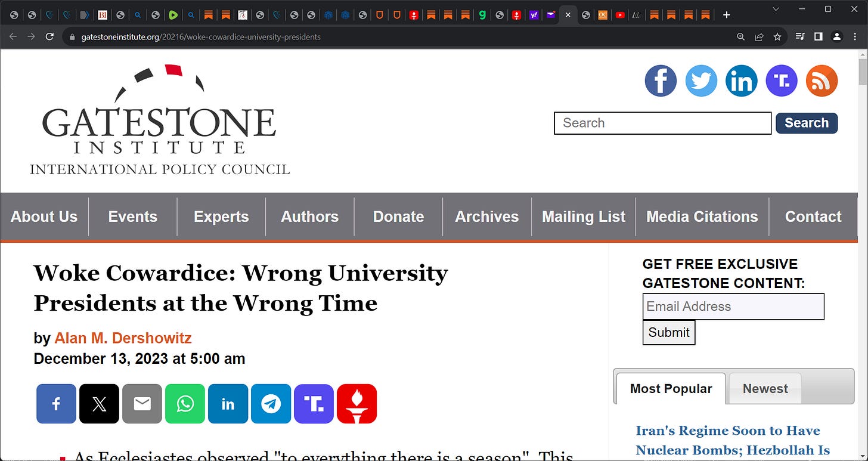Open the orange RSS feed icon
The image size is (868, 461).
tap(821, 81)
